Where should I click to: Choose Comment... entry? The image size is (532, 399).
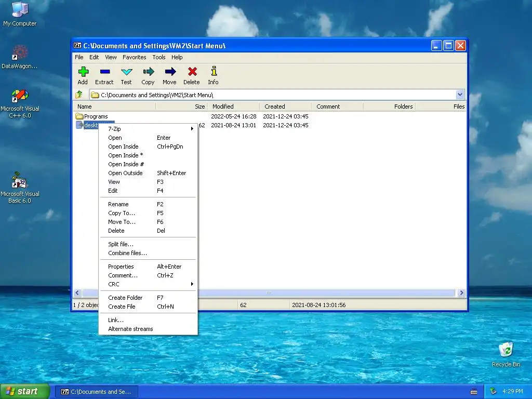[x=148, y=275]
